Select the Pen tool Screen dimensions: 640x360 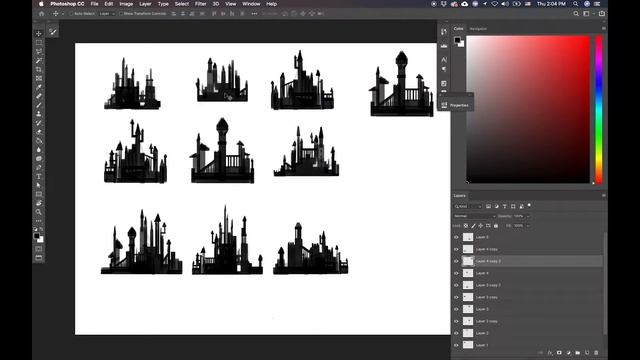[39, 167]
